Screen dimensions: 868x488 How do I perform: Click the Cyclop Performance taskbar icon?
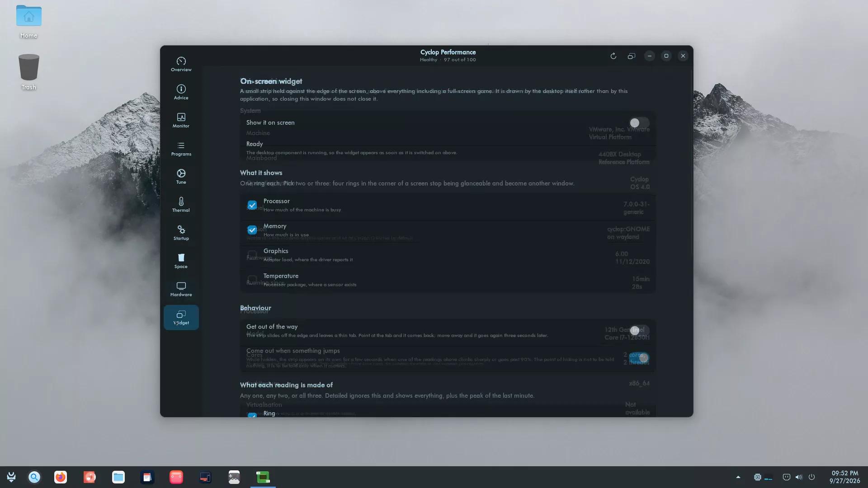pyautogui.click(x=263, y=477)
